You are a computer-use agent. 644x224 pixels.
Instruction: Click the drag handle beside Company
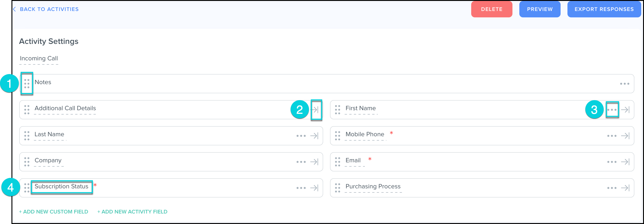click(x=27, y=162)
